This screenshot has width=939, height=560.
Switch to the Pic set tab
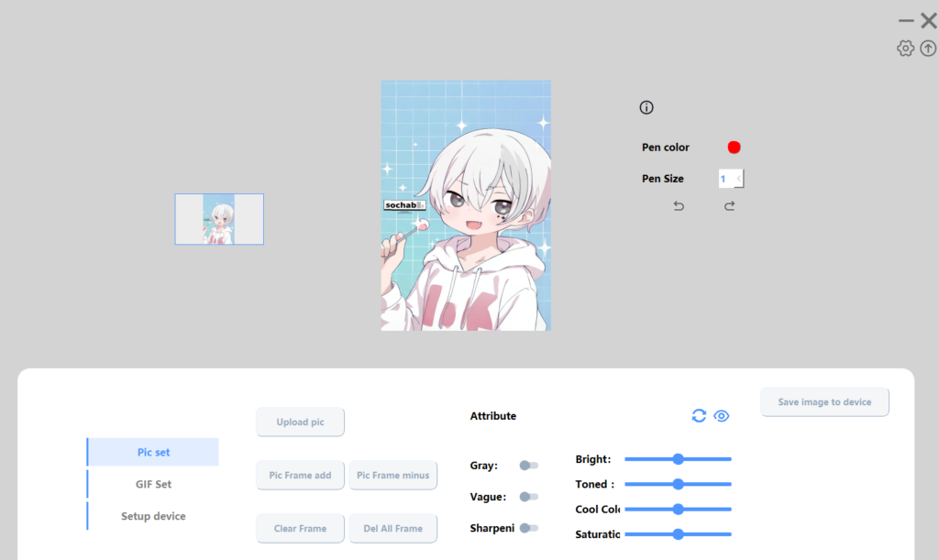[152, 451]
